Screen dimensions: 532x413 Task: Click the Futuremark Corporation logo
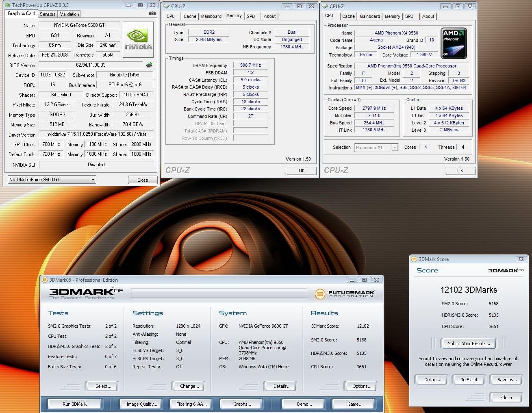(x=345, y=293)
